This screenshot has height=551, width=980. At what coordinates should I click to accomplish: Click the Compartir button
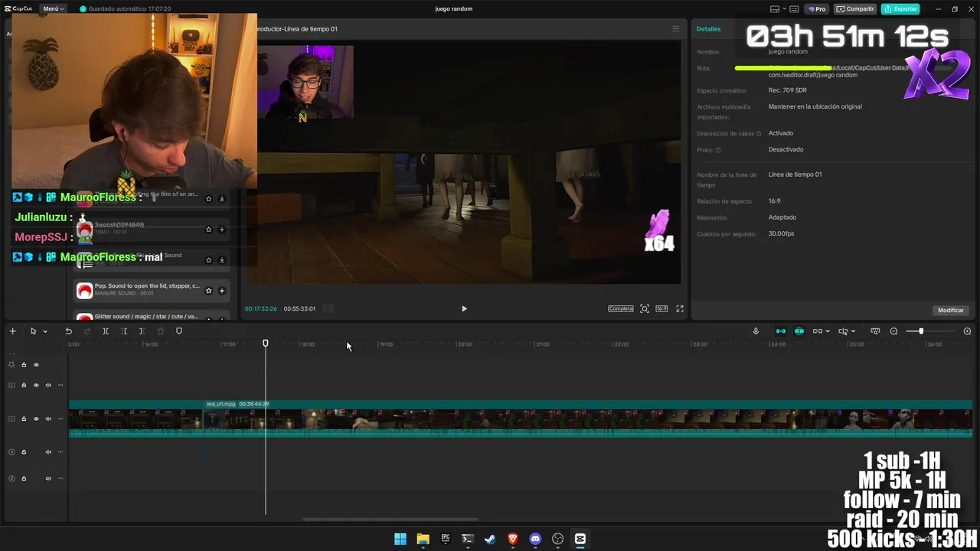[x=855, y=9]
